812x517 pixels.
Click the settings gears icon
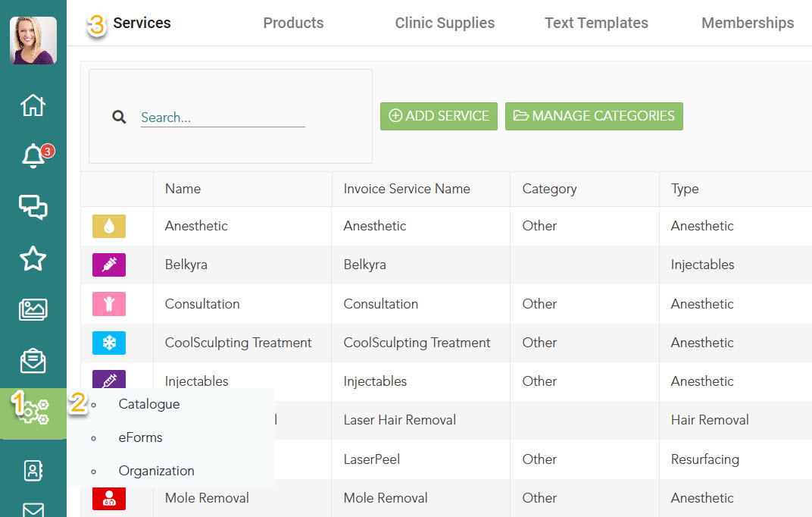point(34,413)
